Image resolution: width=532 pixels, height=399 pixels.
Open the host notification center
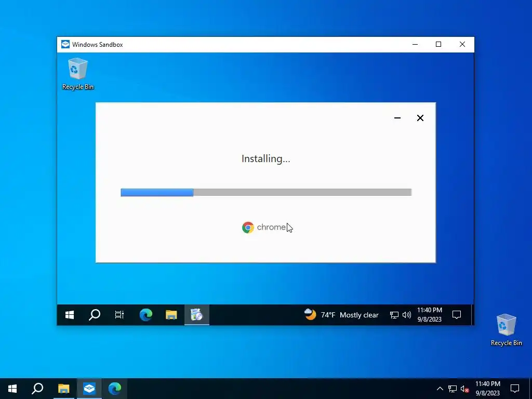515,389
